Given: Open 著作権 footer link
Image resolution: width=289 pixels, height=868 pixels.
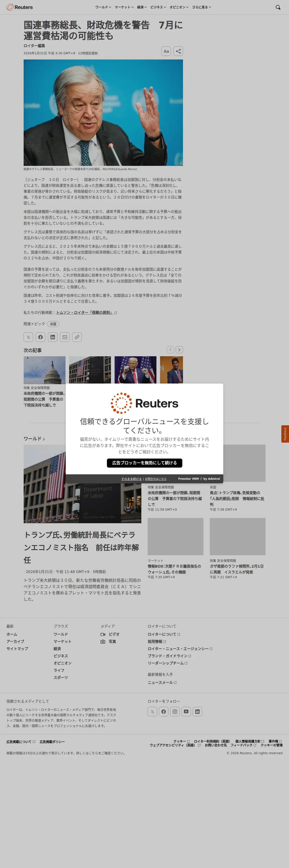Looking at the screenshot, I should click(x=275, y=741).
